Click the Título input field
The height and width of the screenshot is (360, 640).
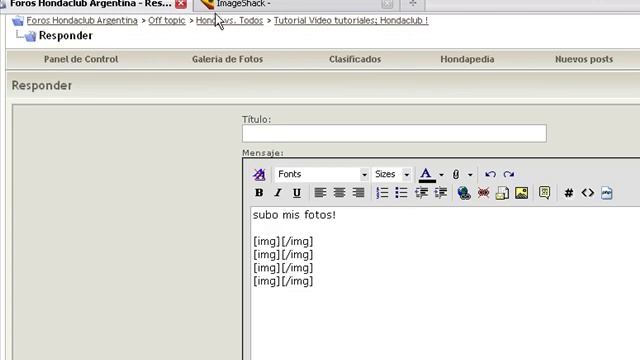point(394,133)
